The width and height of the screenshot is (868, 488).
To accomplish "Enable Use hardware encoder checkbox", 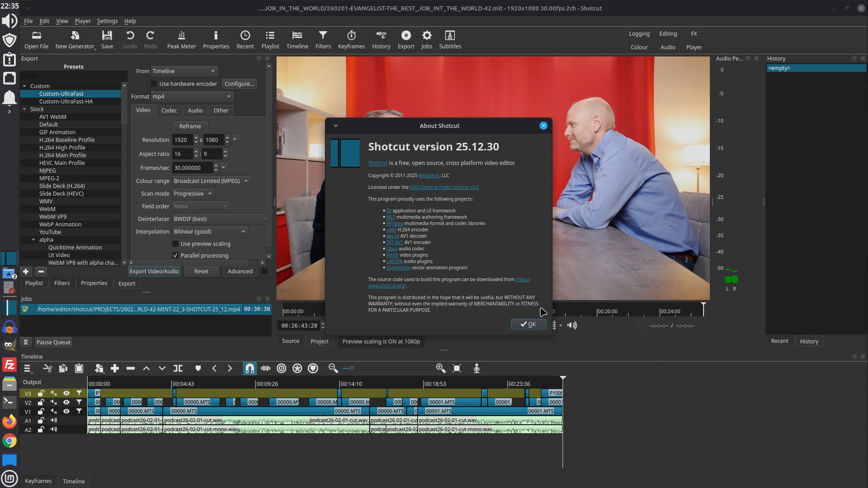I will pyautogui.click(x=154, y=84).
